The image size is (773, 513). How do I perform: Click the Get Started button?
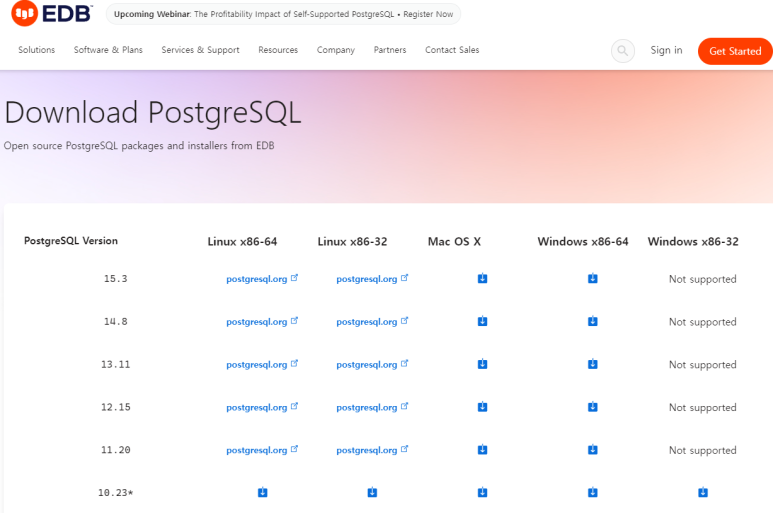(735, 51)
